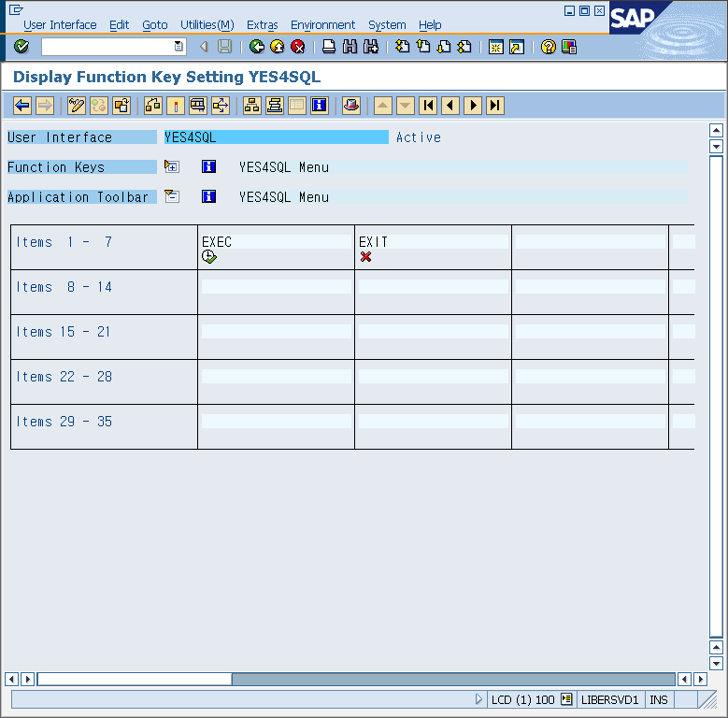728x718 pixels.
Task: Click the Print icon
Action: coord(329,47)
